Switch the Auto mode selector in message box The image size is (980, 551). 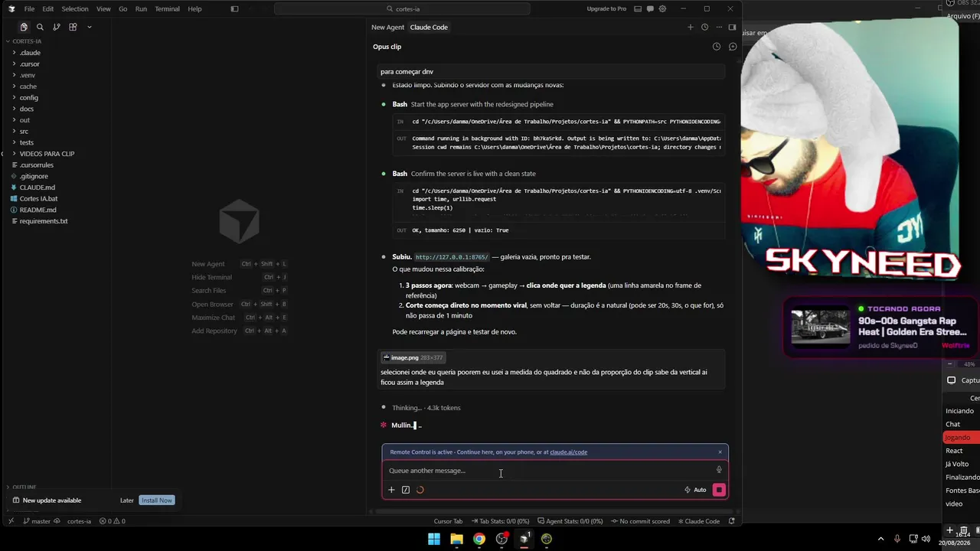pos(695,490)
